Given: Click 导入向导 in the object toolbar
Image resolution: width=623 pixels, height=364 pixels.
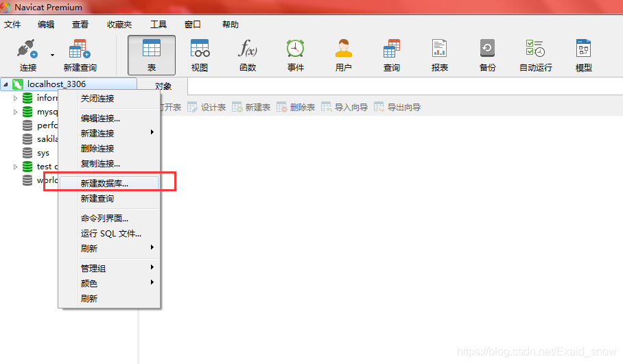Looking at the screenshot, I should click(344, 107).
